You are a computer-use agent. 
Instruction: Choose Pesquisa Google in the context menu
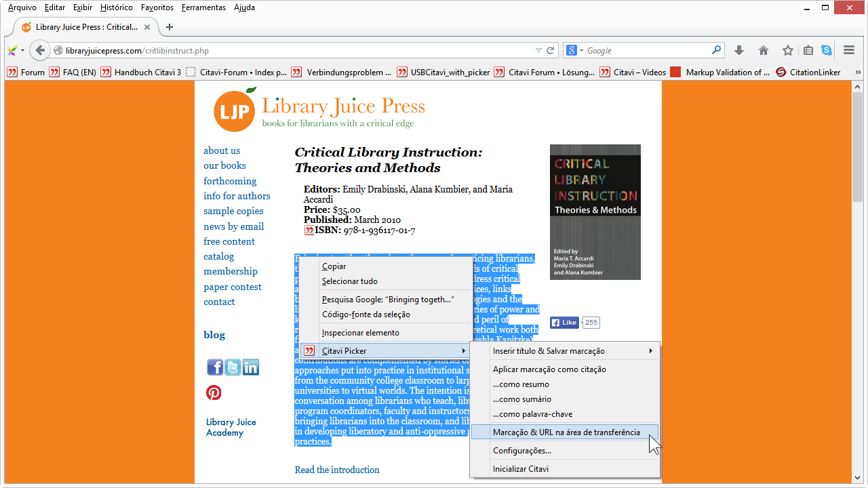[x=386, y=300]
